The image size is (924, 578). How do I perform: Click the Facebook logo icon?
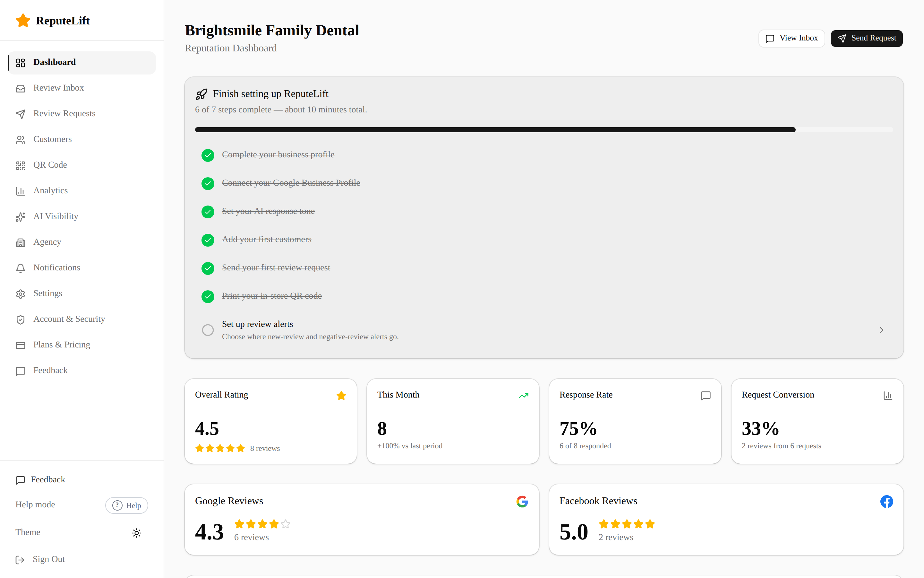886,502
